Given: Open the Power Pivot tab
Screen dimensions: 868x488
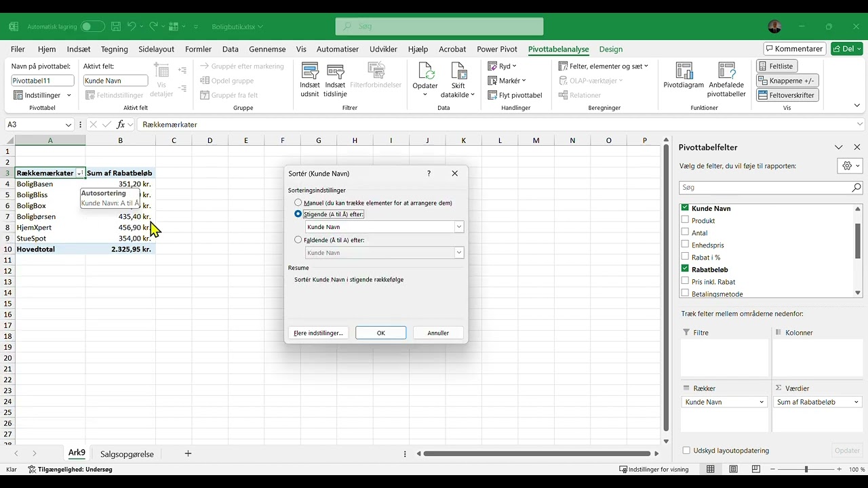Looking at the screenshot, I should 497,49.
